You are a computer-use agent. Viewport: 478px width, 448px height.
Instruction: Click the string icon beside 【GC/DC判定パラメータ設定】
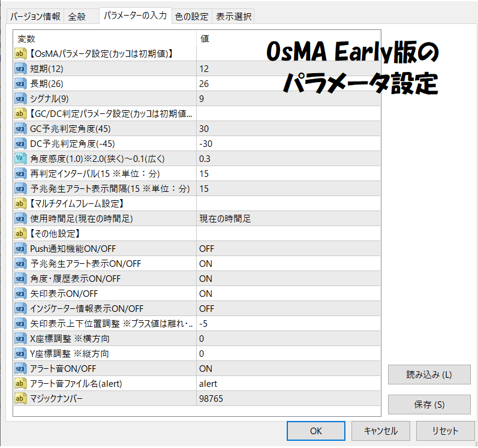[20, 114]
